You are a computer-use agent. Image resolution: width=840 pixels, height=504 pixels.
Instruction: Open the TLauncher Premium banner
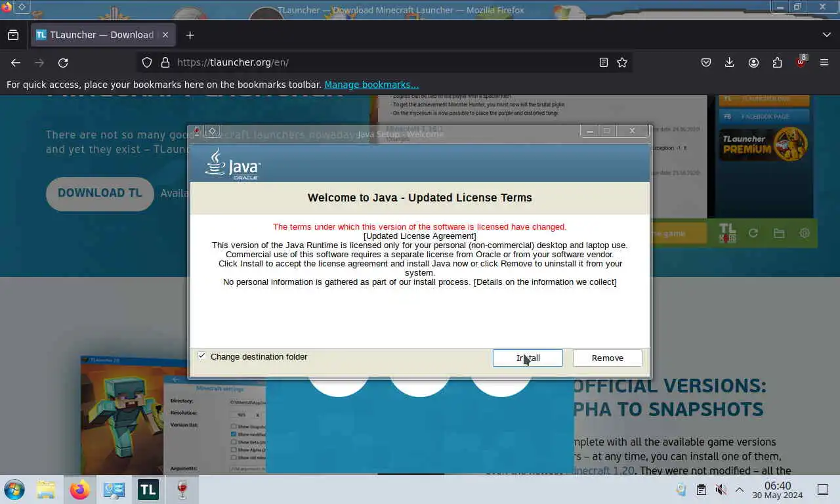765,144
